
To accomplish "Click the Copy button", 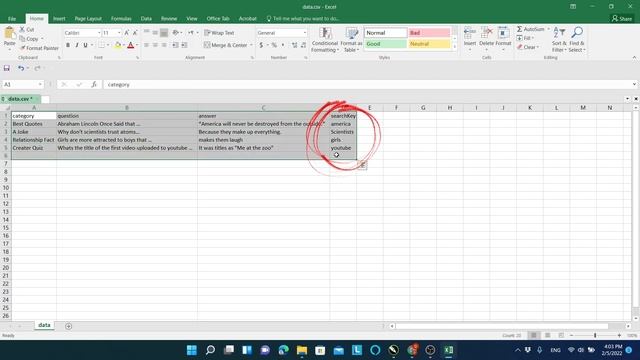I will pos(29,39).
